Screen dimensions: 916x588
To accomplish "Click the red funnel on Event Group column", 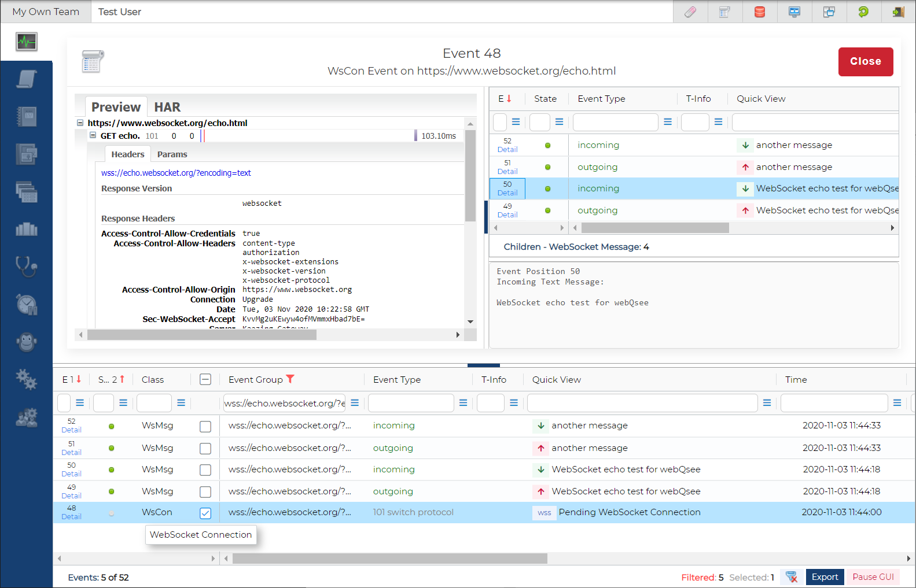I will pos(290,379).
